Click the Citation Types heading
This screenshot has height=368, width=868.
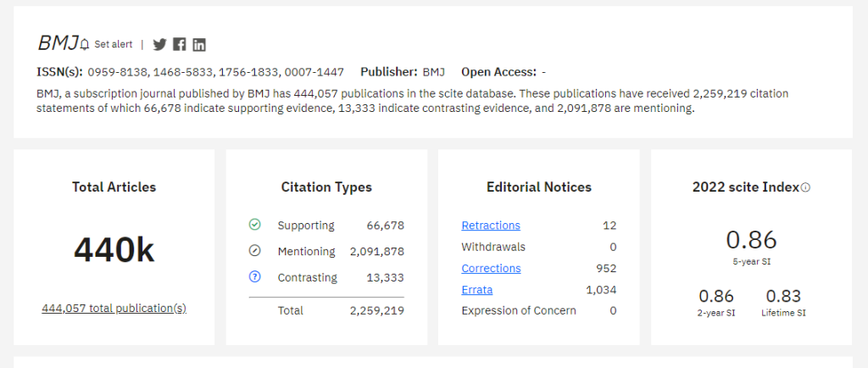coord(326,187)
